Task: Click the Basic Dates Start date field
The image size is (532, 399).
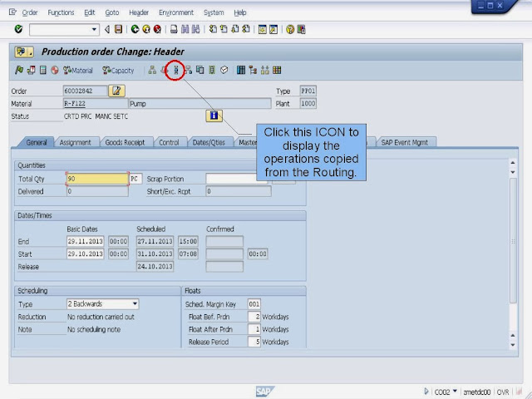Action: [85, 254]
